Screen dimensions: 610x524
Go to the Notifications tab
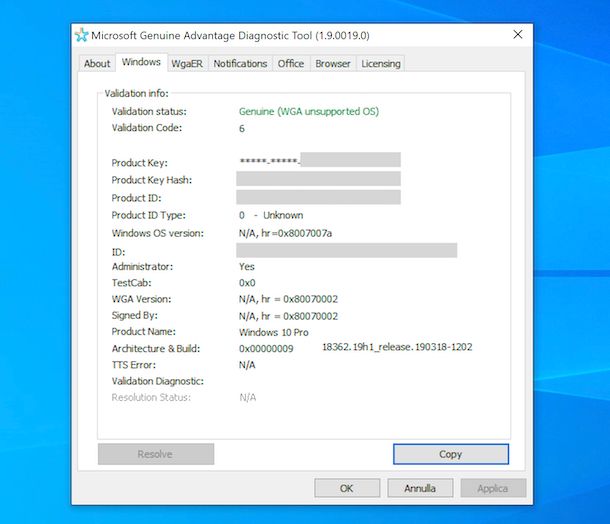pyautogui.click(x=240, y=63)
